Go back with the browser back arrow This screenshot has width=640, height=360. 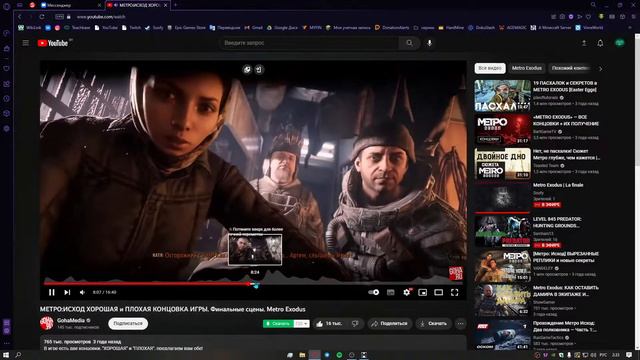tap(19, 17)
